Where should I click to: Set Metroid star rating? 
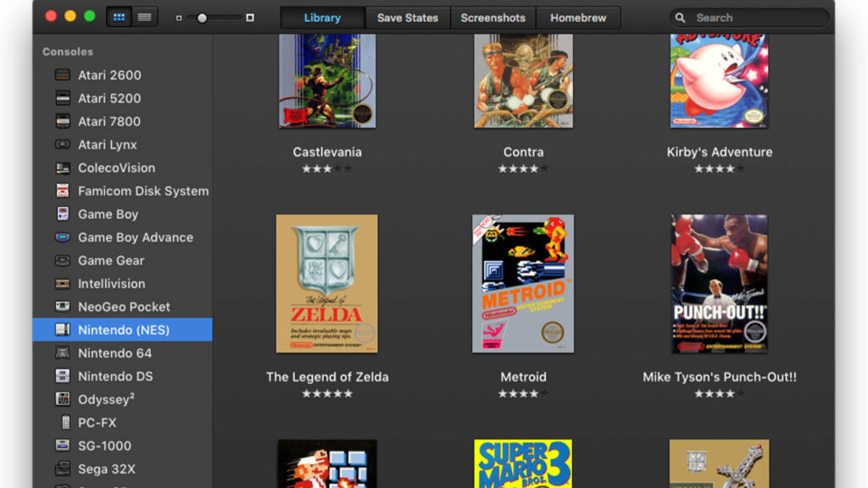(523, 394)
